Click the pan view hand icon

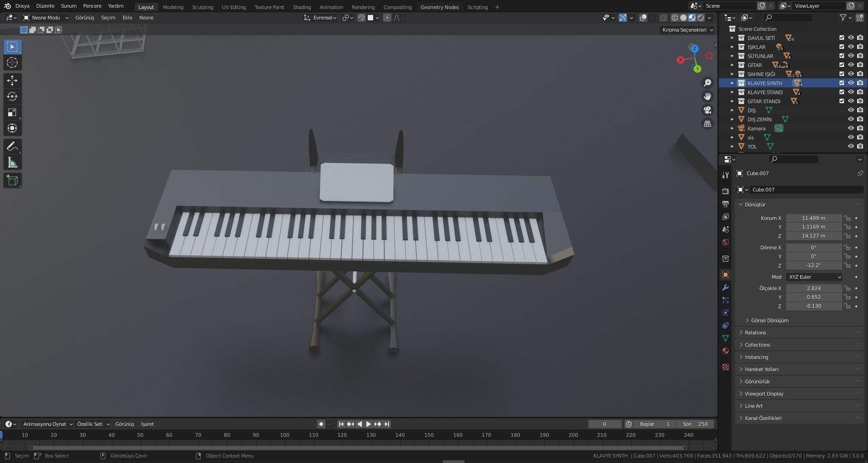707,96
